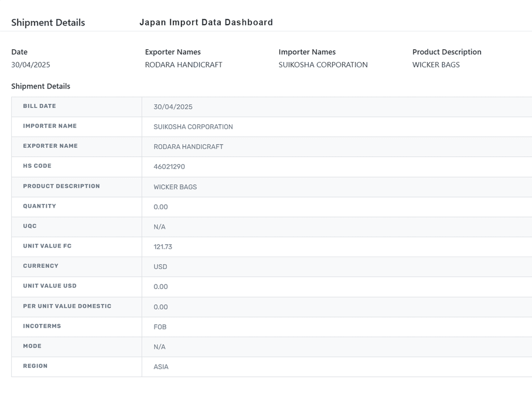
Task: Select the QUANTITY row's 0.00 value
Action: pos(161,207)
